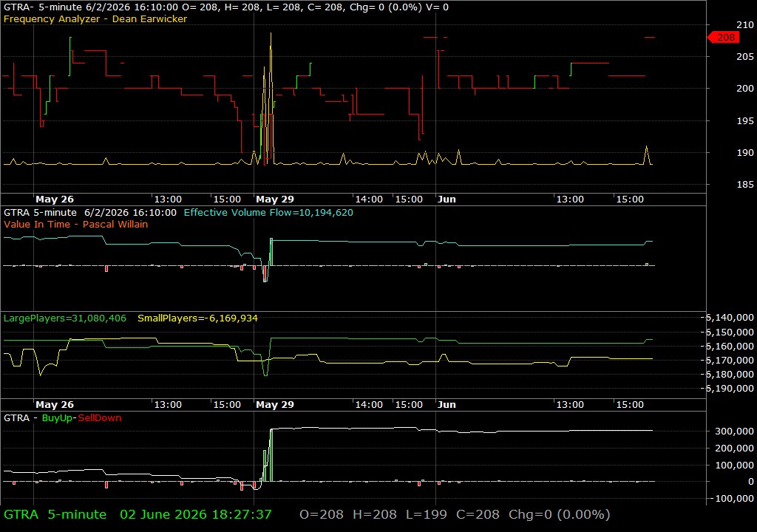
Task: Click the top chart header with 'V= 0'
Action: point(226,7)
